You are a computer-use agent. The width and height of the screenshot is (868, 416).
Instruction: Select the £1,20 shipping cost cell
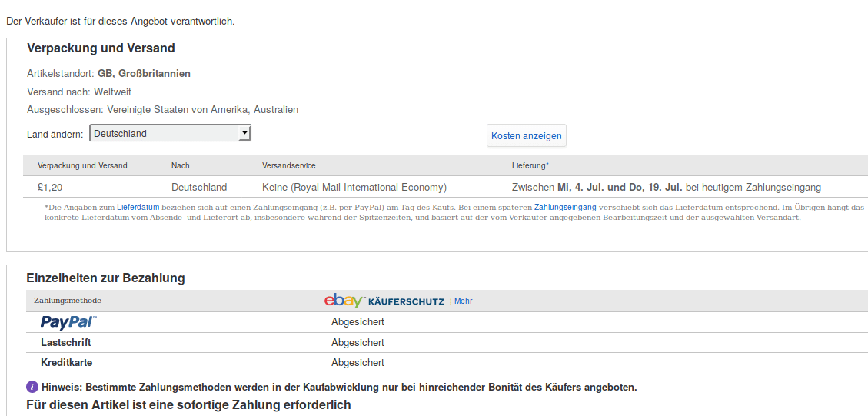pos(50,187)
